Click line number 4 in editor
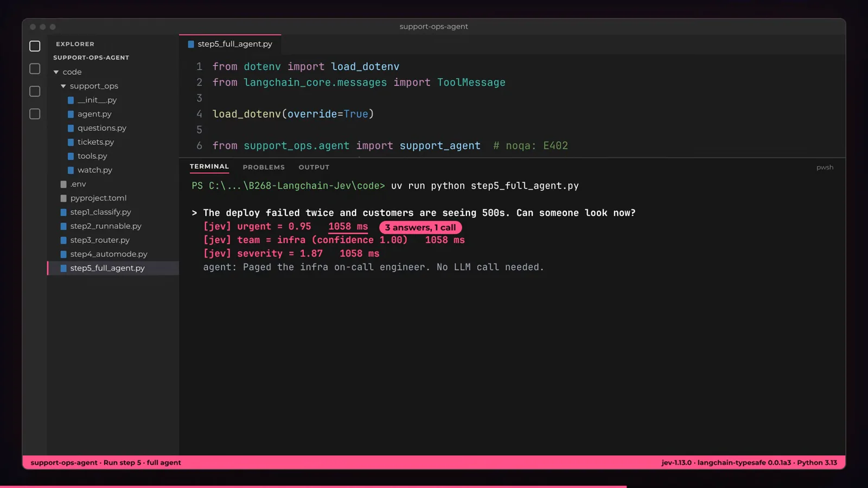The height and width of the screenshot is (488, 868). click(x=199, y=114)
